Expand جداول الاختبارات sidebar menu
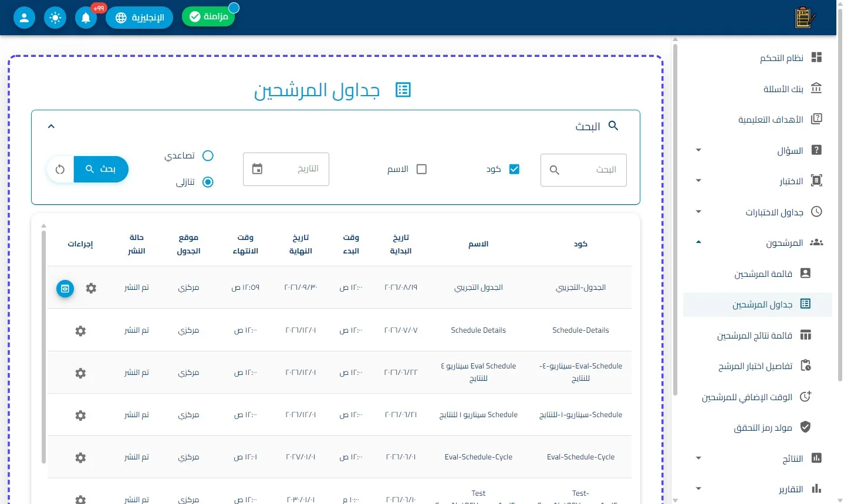Screen dimensions: 844x504 coord(758,212)
